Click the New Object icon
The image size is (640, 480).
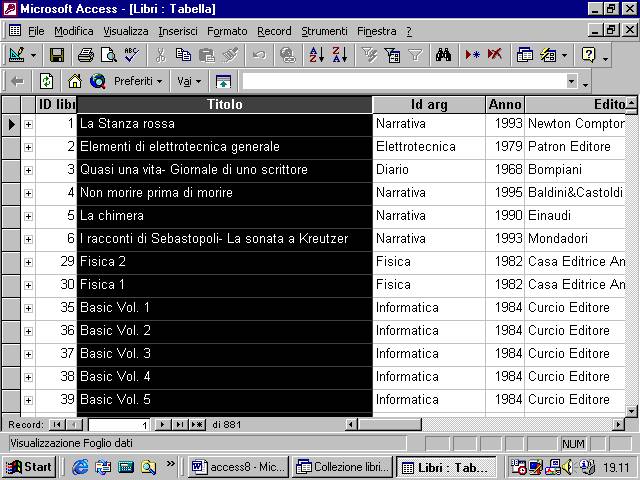coord(548,55)
